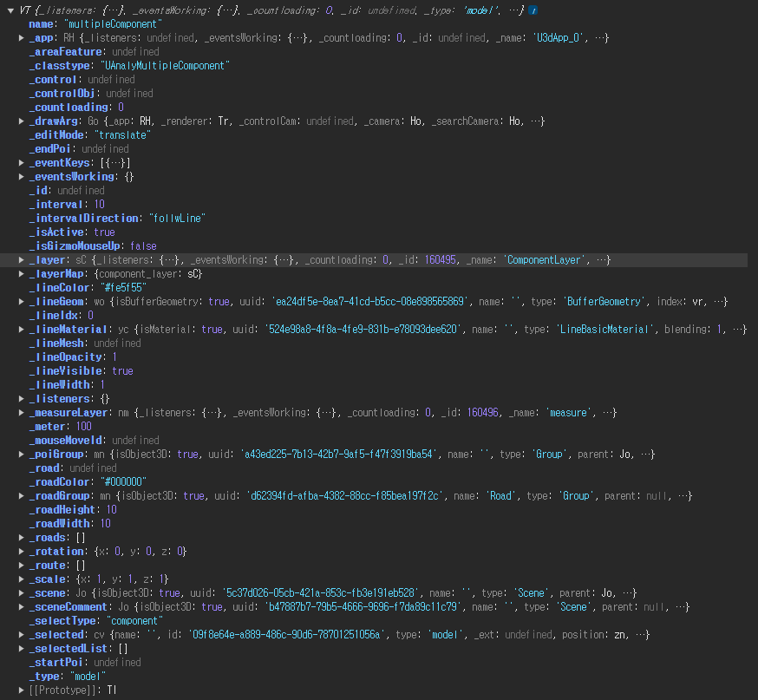Click the _lineColor "#fe5f55" value
Viewport: 758px width, 700px height.
click(123, 288)
